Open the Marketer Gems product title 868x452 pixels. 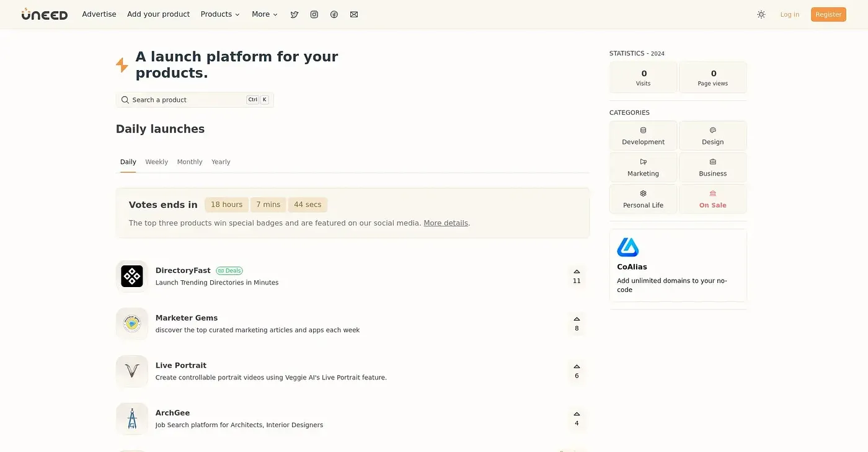187,318
